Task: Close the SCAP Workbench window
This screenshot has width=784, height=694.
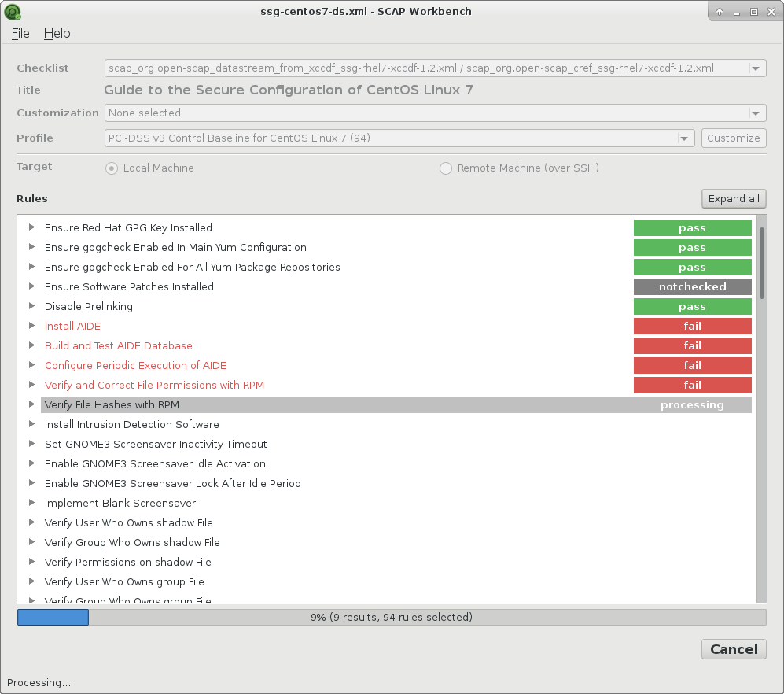Action: 771,12
